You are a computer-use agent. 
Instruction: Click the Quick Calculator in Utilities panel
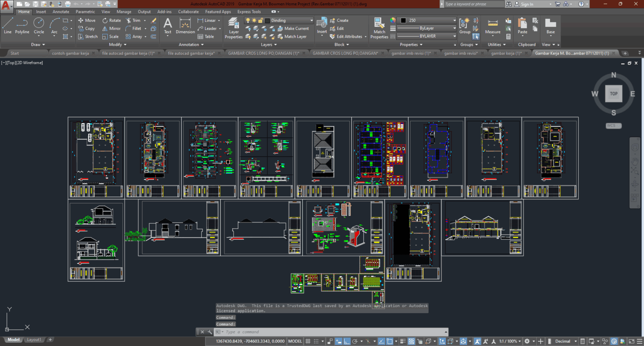point(509,36)
